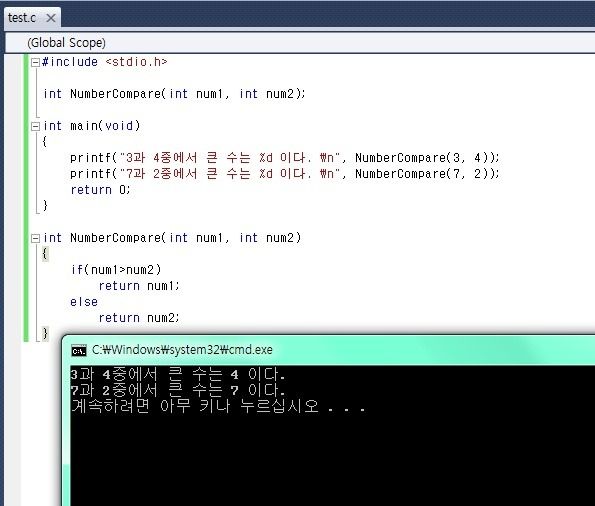Click the else keyword line

tap(84, 302)
